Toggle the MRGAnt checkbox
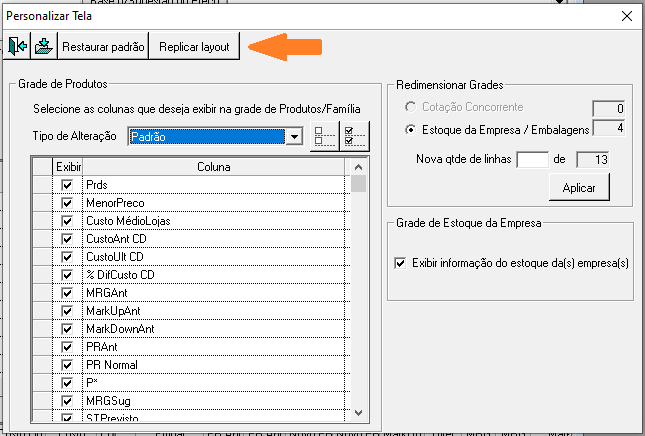645x436 pixels. click(x=67, y=293)
